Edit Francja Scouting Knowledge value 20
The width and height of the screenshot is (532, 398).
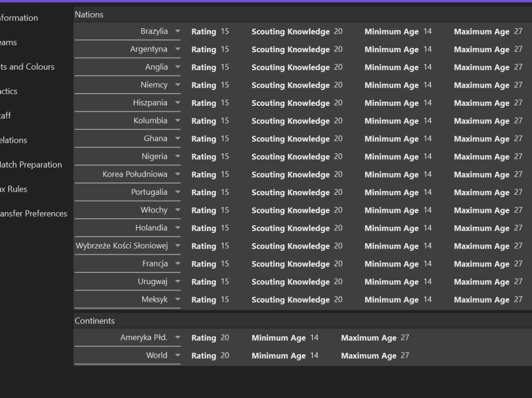click(338, 263)
